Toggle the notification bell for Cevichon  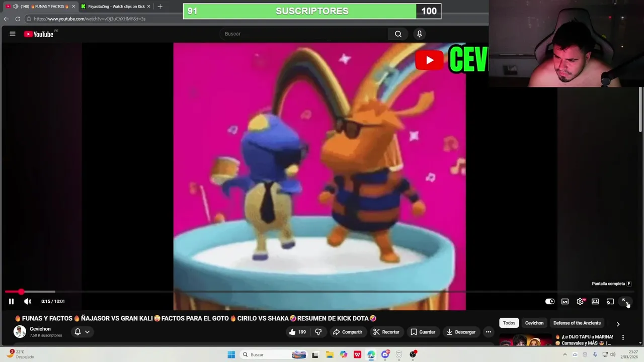tap(77, 332)
